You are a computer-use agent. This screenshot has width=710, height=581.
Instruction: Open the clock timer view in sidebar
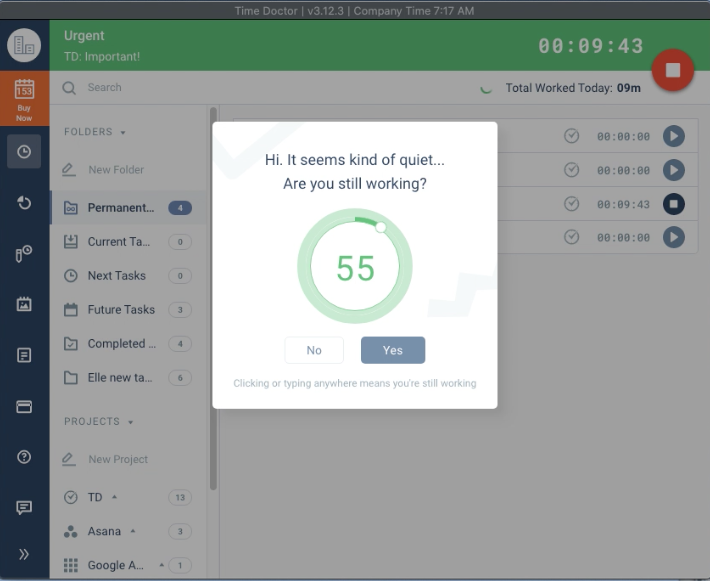(x=24, y=151)
